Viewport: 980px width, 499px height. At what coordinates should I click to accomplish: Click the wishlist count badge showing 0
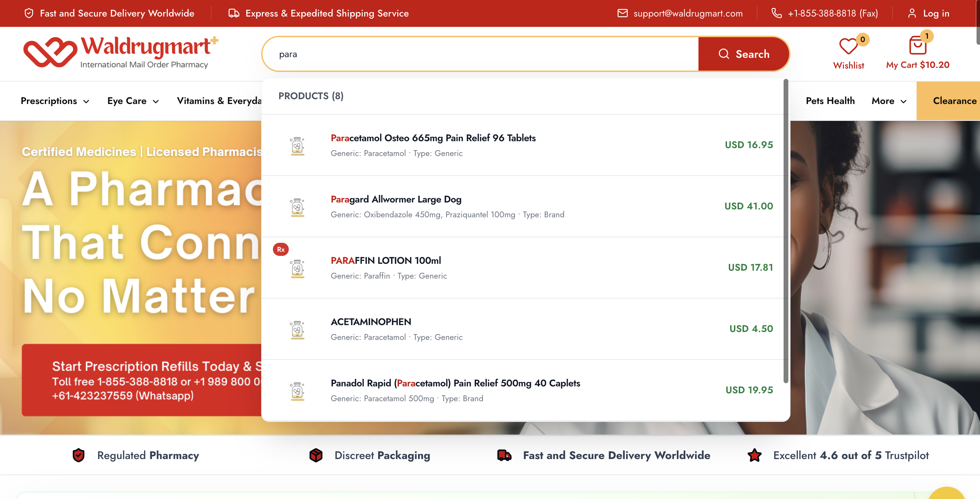(x=862, y=39)
